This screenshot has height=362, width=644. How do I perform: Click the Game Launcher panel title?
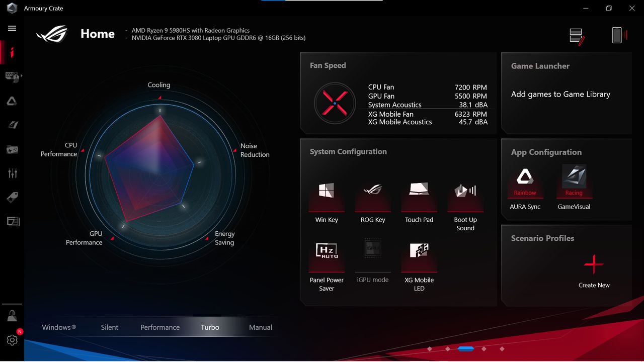(540, 66)
